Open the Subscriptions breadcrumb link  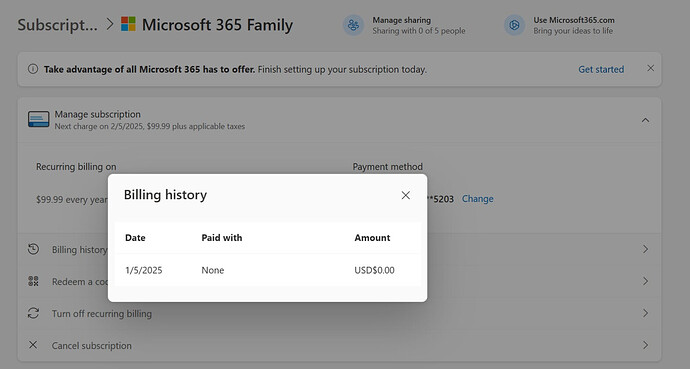[x=57, y=25]
